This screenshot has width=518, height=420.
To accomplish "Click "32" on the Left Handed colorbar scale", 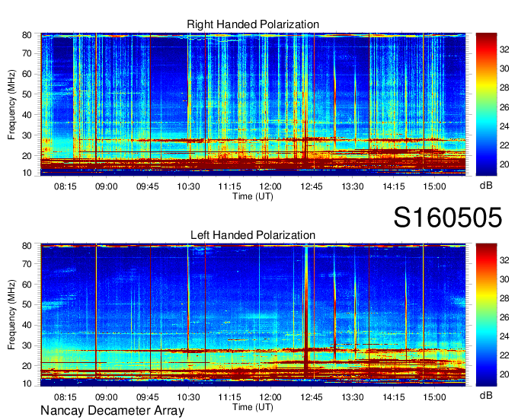I will click(504, 260).
